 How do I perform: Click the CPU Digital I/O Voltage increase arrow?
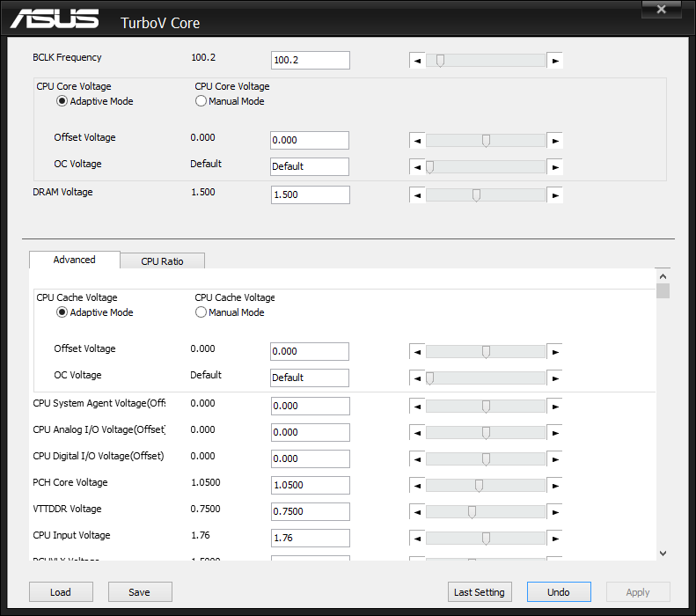554,459
